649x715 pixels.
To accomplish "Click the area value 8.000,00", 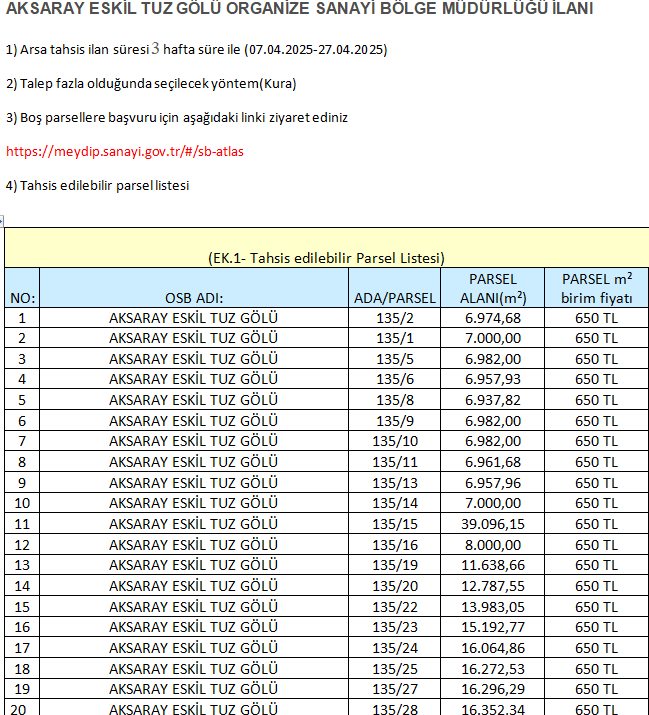I will click(492, 545).
